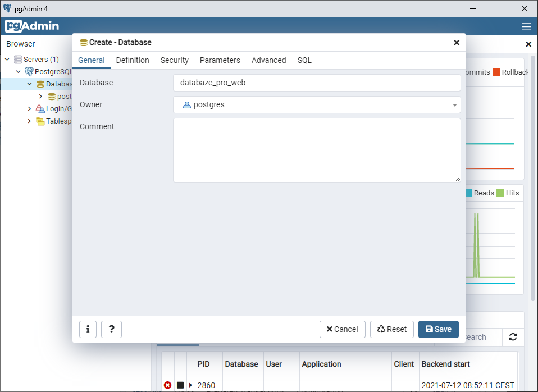
Task: Expand the Login/Group Roles node
Action: pos(29,108)
